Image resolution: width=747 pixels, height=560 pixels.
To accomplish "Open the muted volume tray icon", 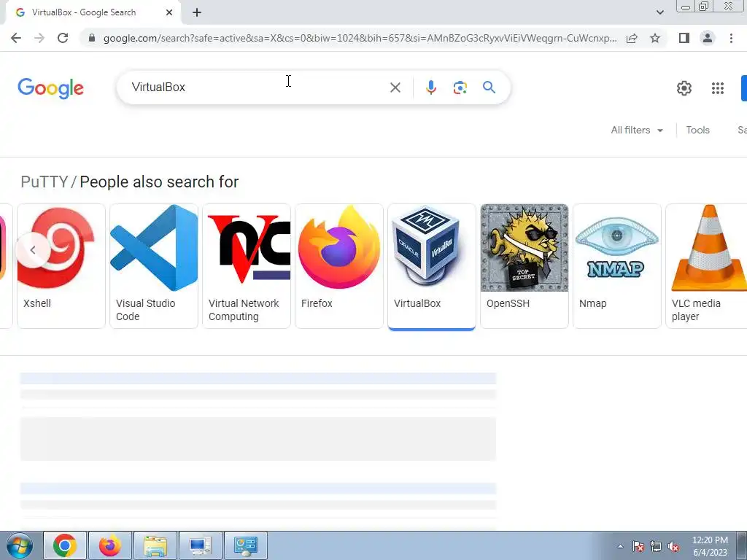I will 673,546.
